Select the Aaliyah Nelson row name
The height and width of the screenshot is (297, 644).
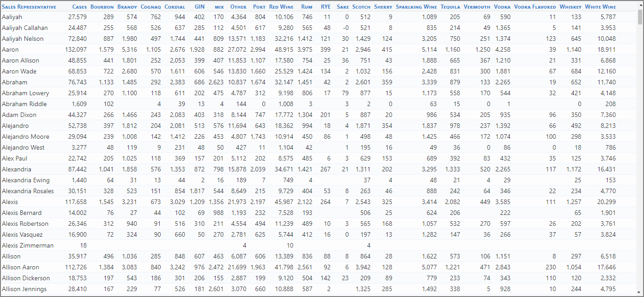[x=23, y=39]
